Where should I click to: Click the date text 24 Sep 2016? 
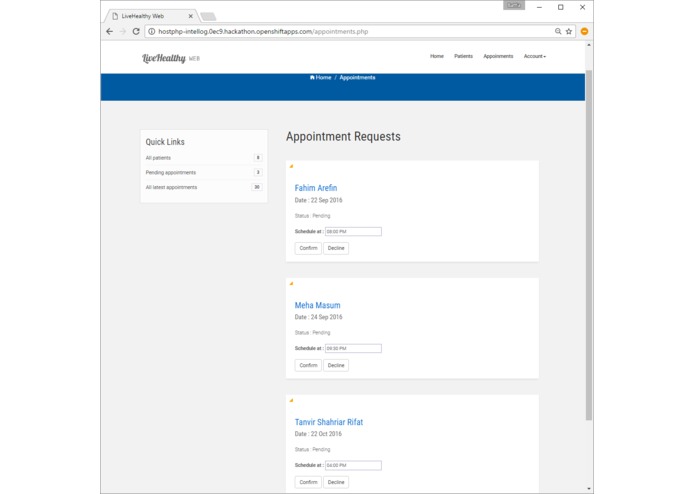coord(326,317)
